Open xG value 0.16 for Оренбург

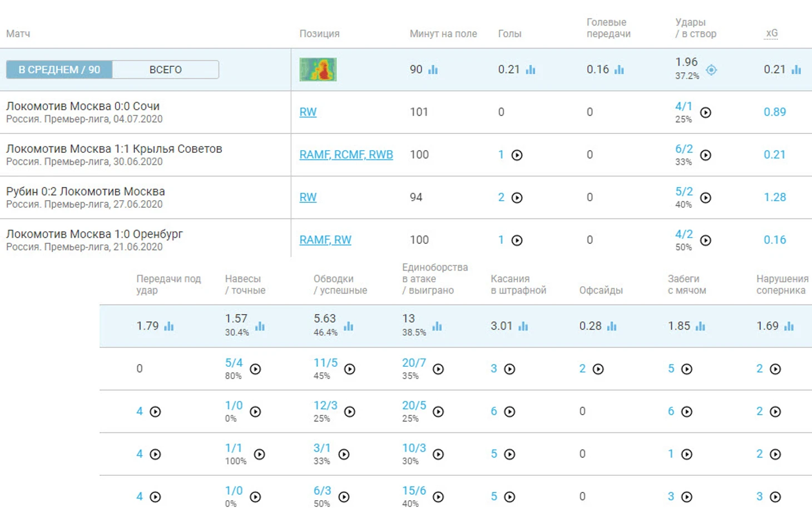click(x=775, y=240)
